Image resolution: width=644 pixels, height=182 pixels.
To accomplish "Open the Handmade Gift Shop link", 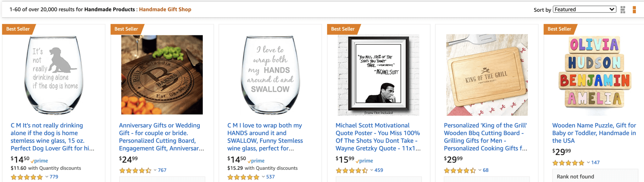I will click(x=165, y=9).
